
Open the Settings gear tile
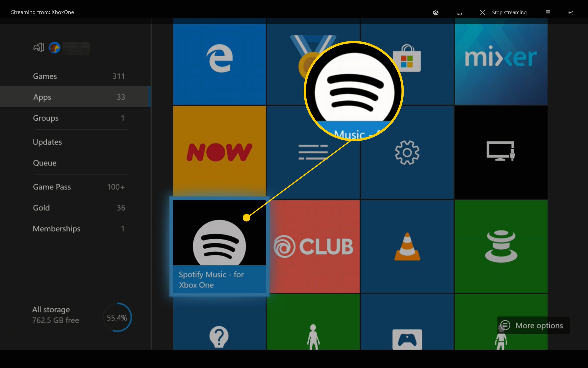tap(407, 152)
